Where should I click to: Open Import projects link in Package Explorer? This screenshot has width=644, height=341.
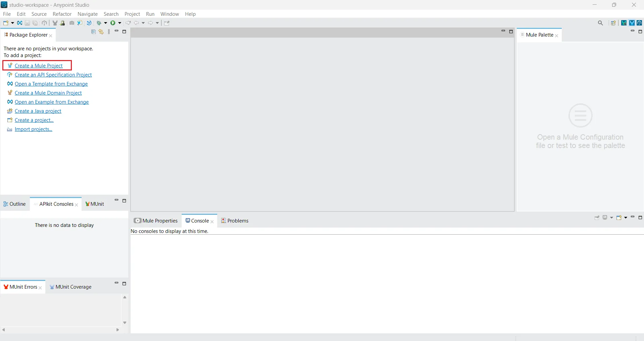tap(33, 129)
